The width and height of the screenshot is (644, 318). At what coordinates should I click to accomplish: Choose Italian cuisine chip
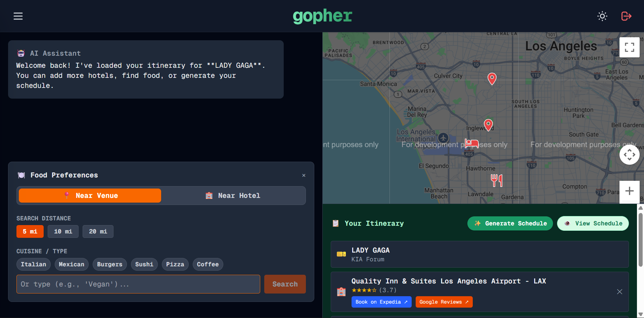click(x=34, y=264)
